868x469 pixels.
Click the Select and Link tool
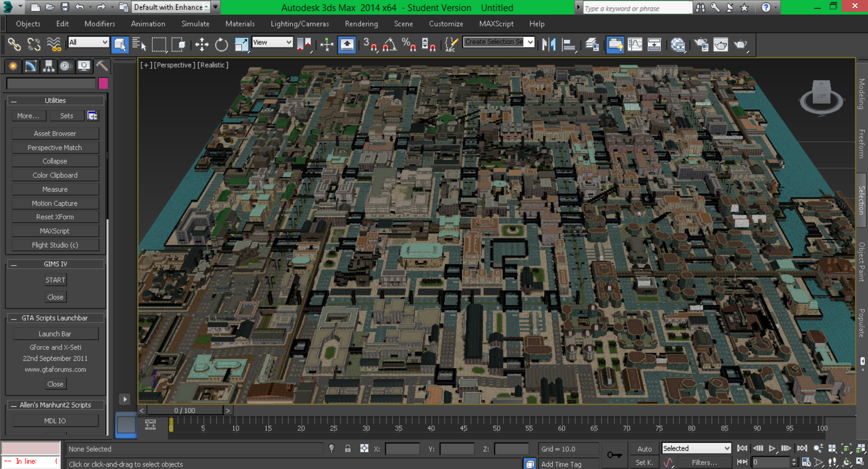pos(14,45)
